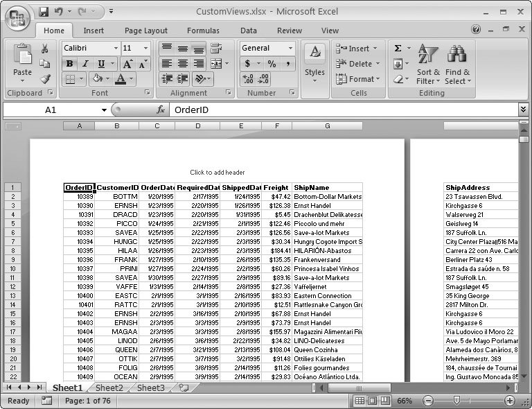Screen dimensions: 532x409
Task: Open the Name Box dropdown arrow
Action: click(x=104, y=110)
